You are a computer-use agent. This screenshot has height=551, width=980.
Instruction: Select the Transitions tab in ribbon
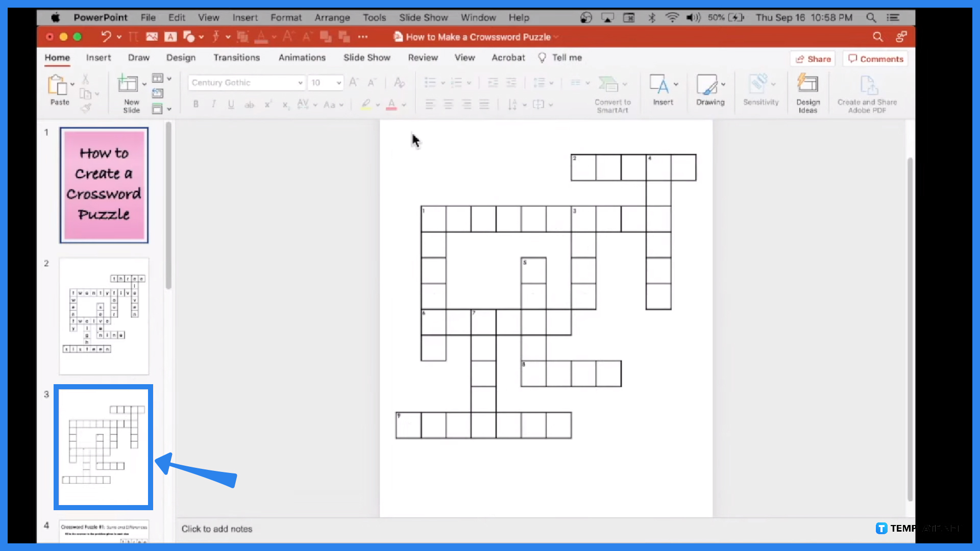[x=236, y=57]
